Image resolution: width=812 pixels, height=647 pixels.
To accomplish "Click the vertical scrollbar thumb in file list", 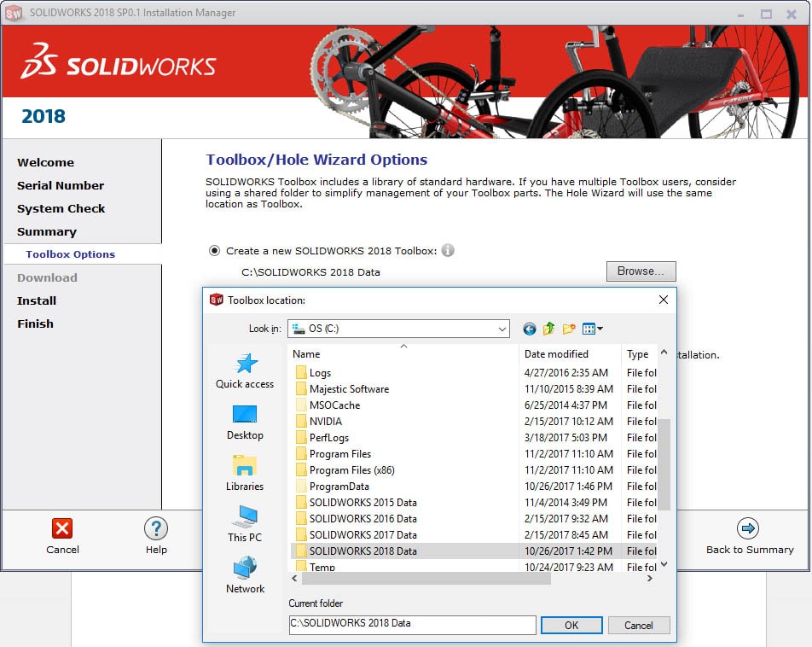I will coord(664,464).
